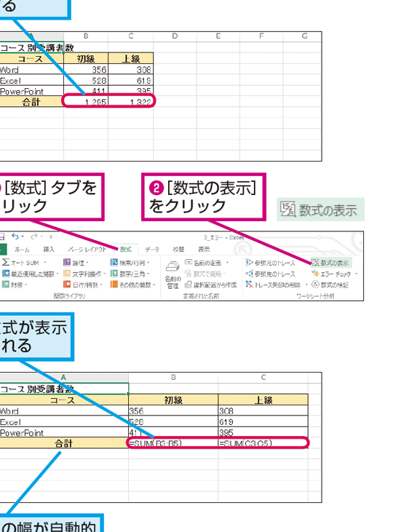The height and width of the screenshot is (532, 393).
Task: Expand the 名前の定義 dropdown arrow
Action: click(227, 263)
